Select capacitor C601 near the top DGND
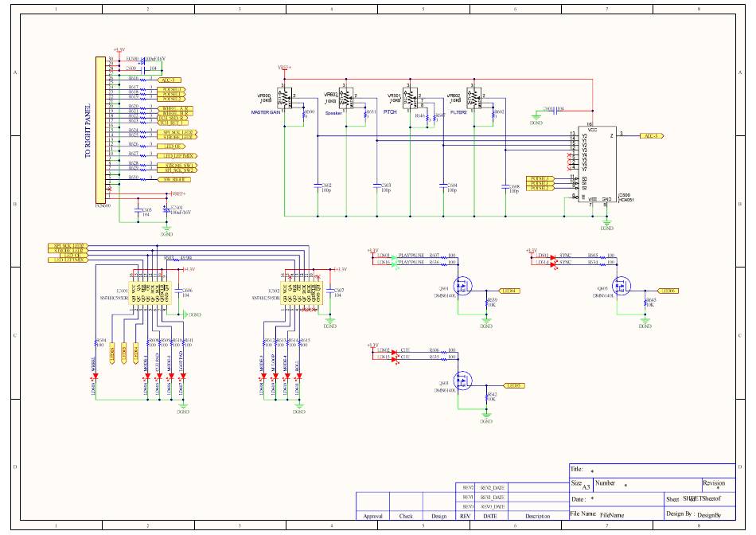This screenshot has width=756, height=535. point(556,111)
